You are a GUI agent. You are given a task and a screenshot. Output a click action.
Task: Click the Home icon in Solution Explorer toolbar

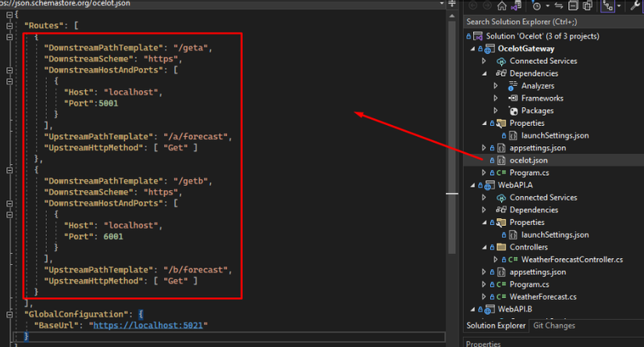coord(501,5)
